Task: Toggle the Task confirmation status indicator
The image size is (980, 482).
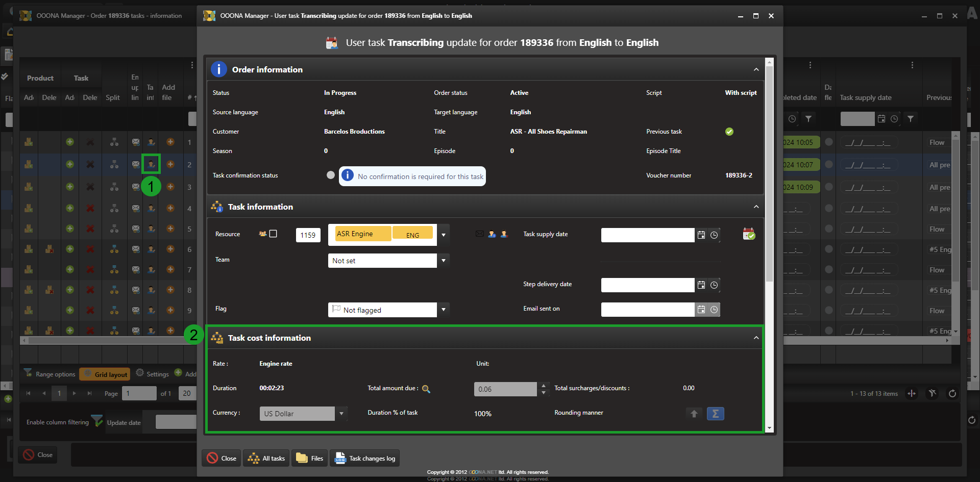Action: coord(331,175)
